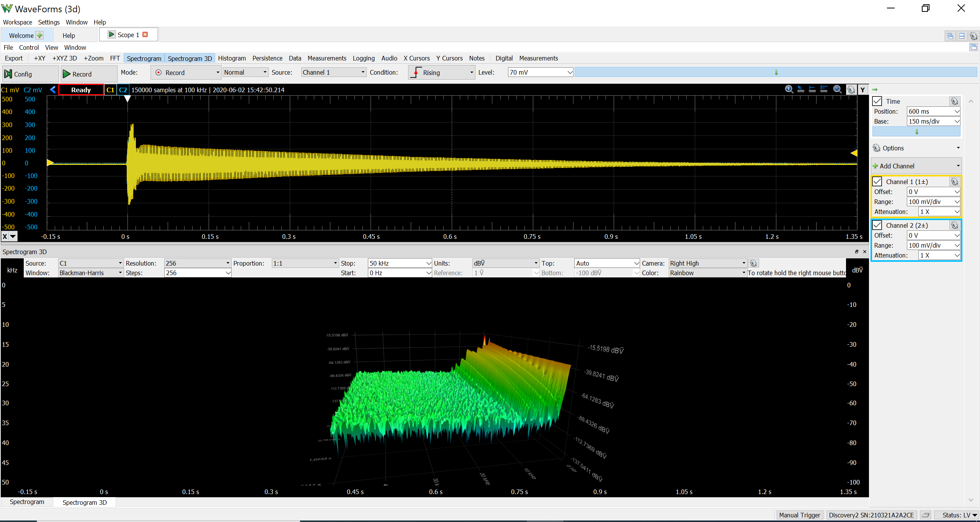Click the quick measure cursor-arrow icon

click(x=801, y=90)
